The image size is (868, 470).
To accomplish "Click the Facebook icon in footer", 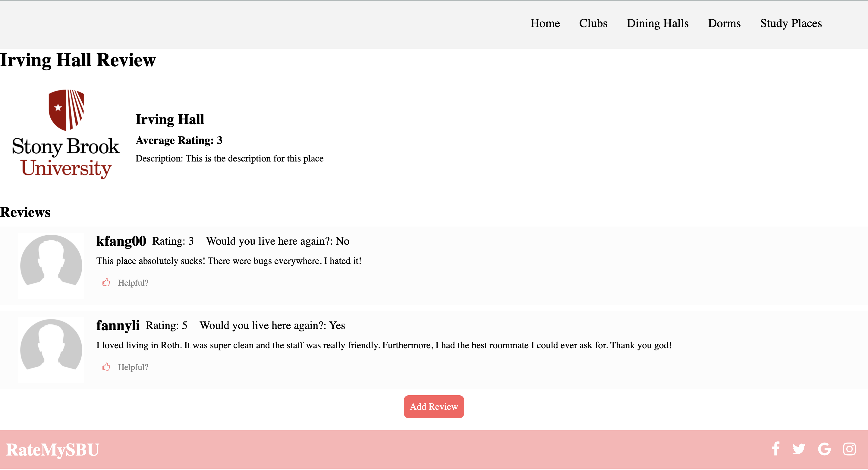I will pyautogui.click(x=775, y=449).
